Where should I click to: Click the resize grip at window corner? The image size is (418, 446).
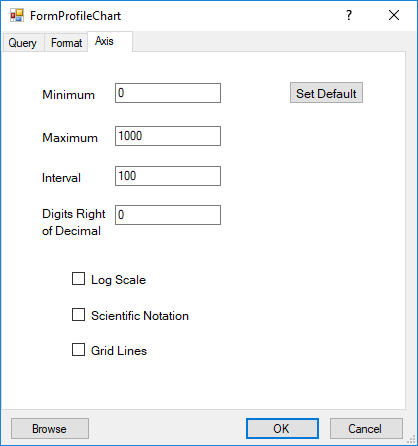tap(411, 440)
